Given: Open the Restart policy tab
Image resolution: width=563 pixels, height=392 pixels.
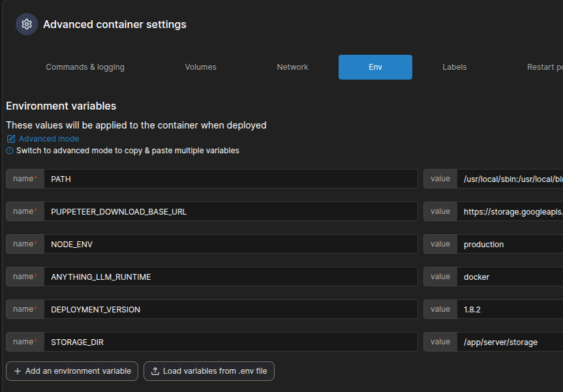Looking at the screenshot, I should click(544, 67).
